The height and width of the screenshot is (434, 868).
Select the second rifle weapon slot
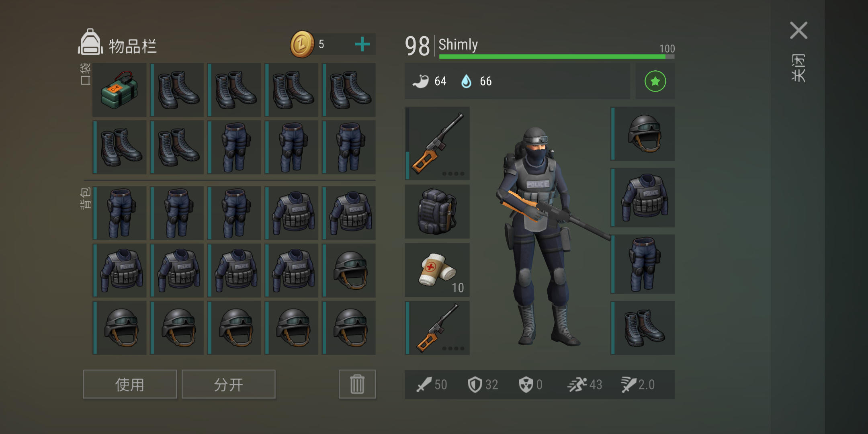click(x=437, y=328)
